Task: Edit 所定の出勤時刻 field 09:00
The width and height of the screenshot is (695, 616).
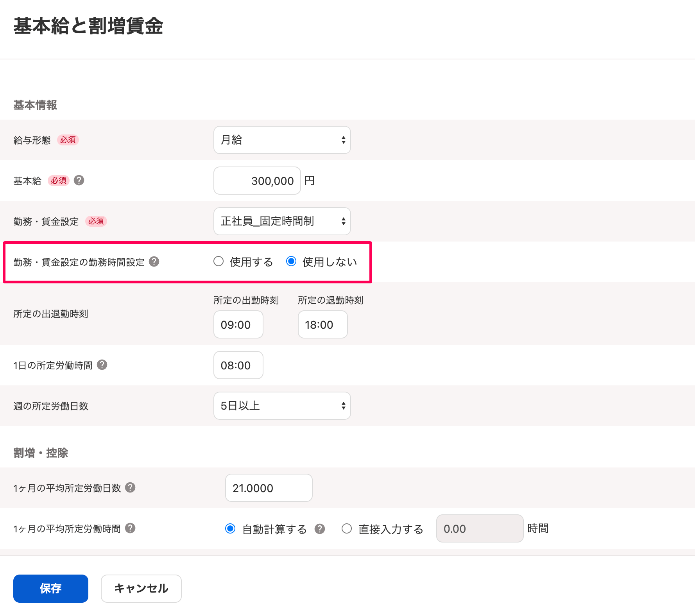Action: 238,324
